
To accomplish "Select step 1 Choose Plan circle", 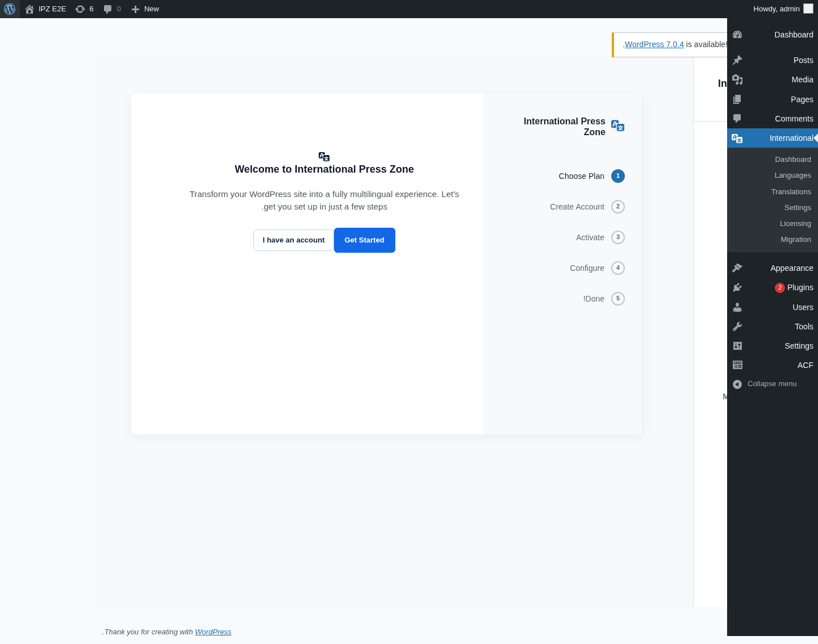I will click(618, 176).
